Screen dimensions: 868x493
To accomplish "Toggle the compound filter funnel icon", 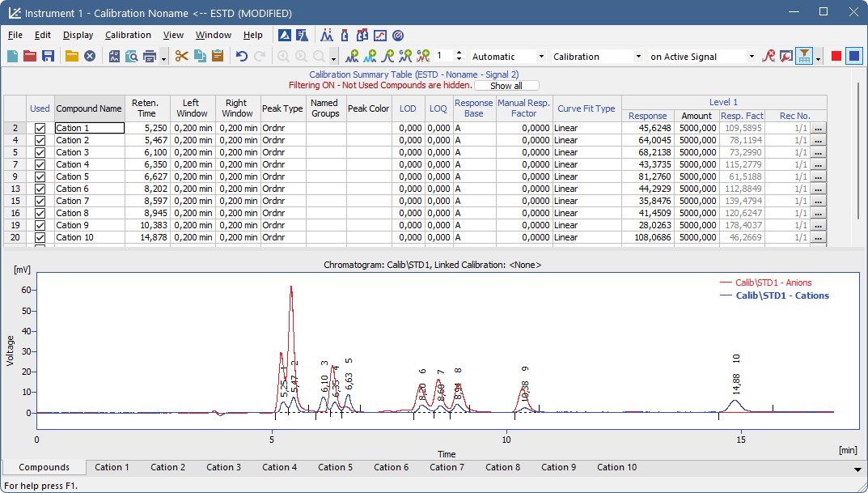I will coord(804,56).
